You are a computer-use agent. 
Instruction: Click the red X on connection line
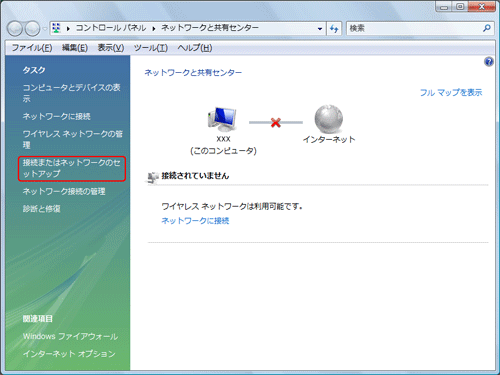click(x=276, y=123)
